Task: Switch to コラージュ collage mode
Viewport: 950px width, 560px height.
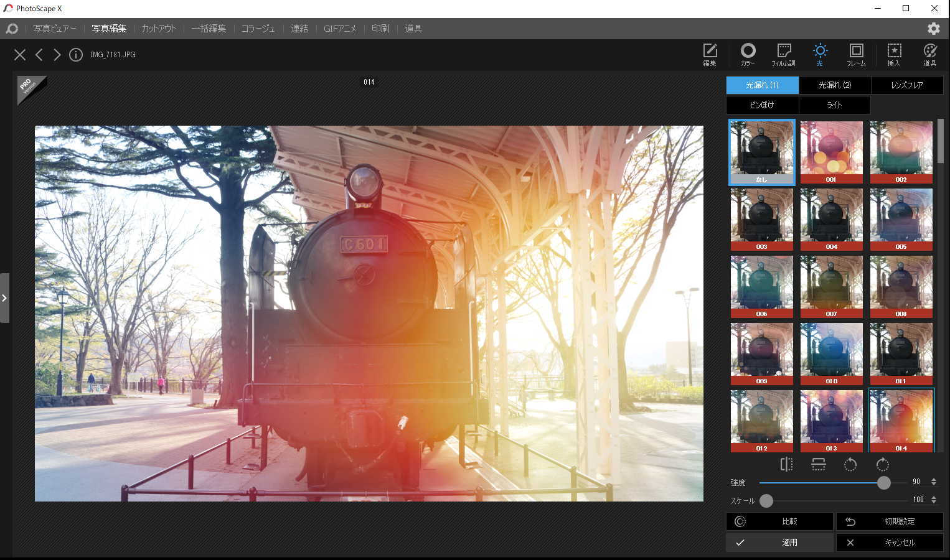Action: click(258, 28)
